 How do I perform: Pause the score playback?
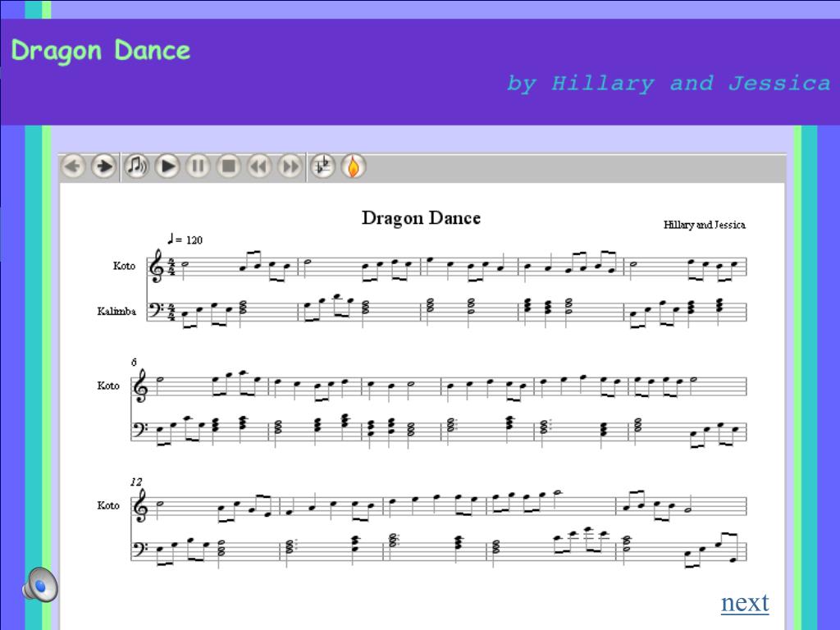pyautogui.click(x=198, y=167)
